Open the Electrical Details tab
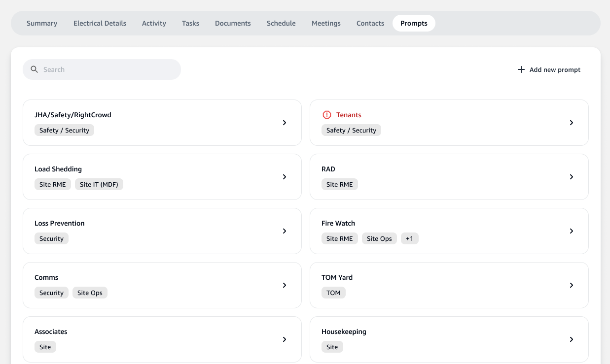This screenshot has width=610, height=364. tap(100, 23)
